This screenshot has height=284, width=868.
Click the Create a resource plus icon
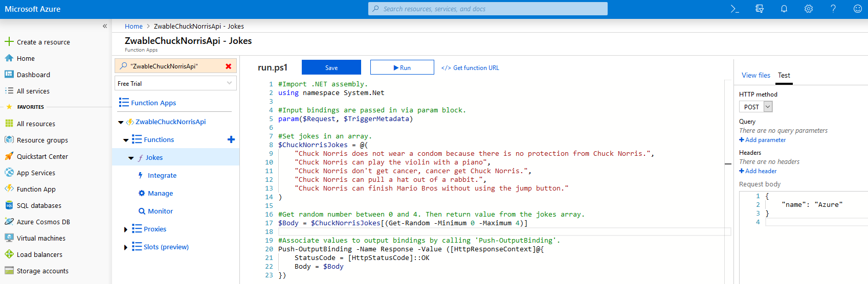[x=9, y=41]
